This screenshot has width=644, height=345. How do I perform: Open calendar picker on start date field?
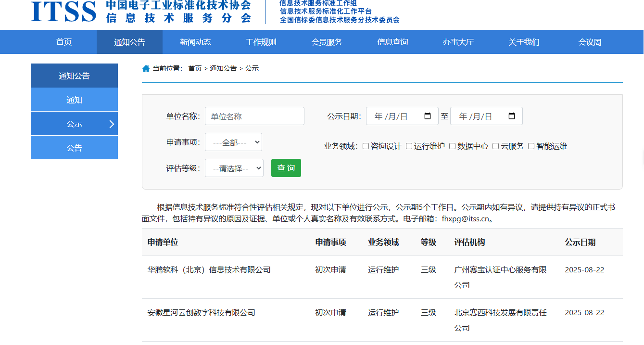(428, 116)
